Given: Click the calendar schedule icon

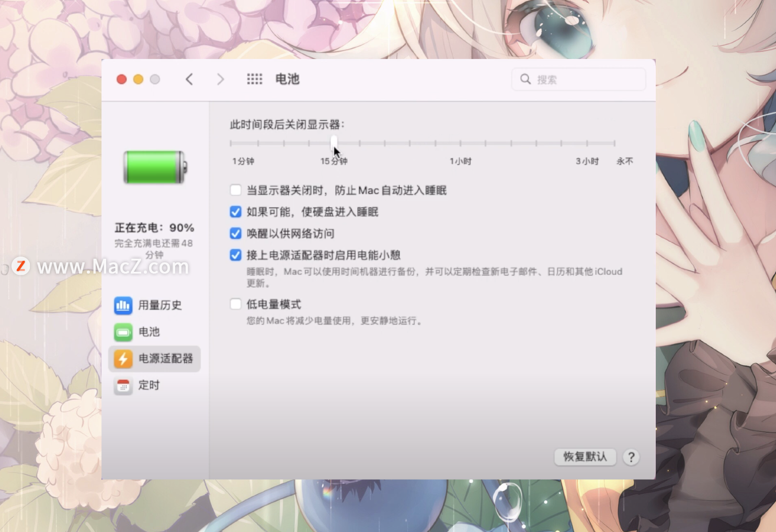Looking at the screenshot, I should [x=123, y=386].
